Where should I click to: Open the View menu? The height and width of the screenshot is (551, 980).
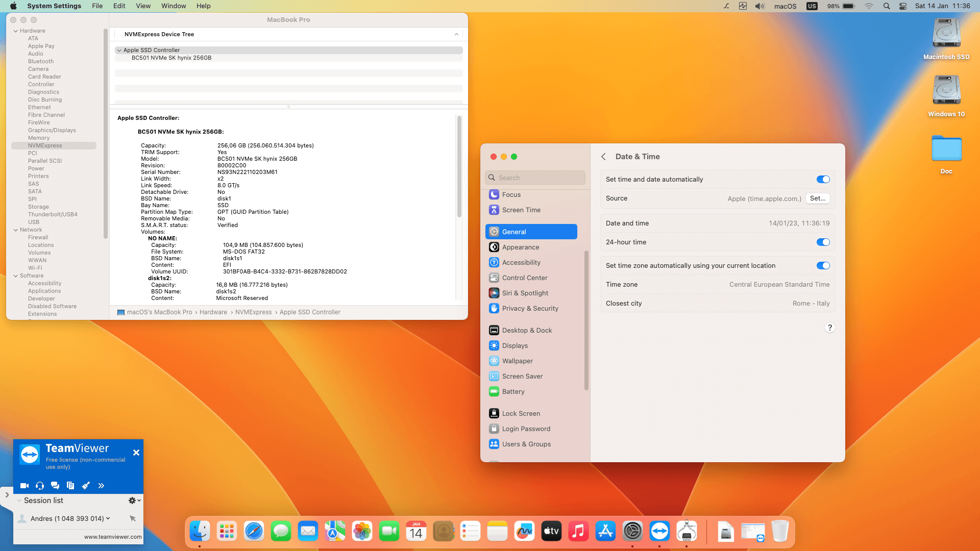pyautogui.click(x=143, y=6)
